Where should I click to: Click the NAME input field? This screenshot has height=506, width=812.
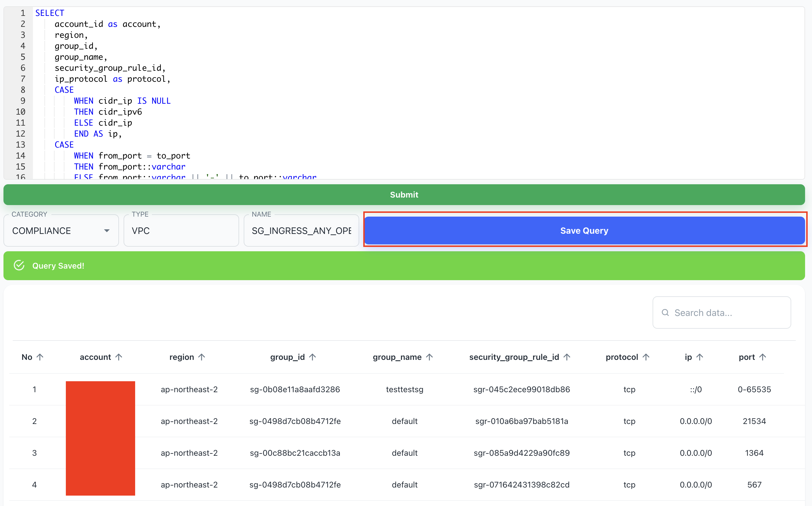tap(301, 230)
